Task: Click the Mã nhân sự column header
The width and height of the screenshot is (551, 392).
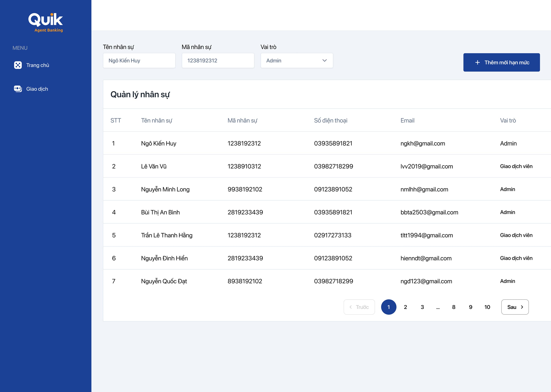Action: pyautogui.click(x=242, y=120)
